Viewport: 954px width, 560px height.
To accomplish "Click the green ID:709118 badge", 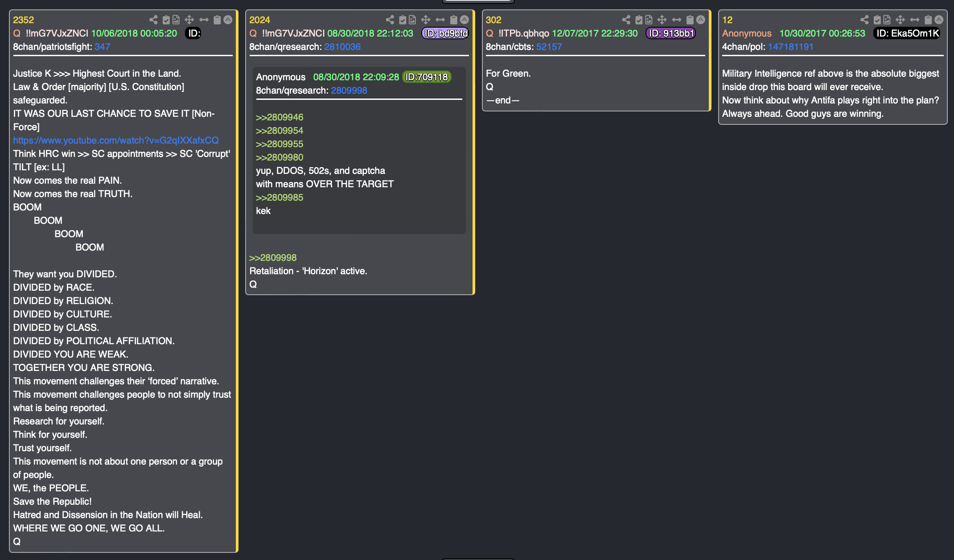I will [x=427, y=77].
